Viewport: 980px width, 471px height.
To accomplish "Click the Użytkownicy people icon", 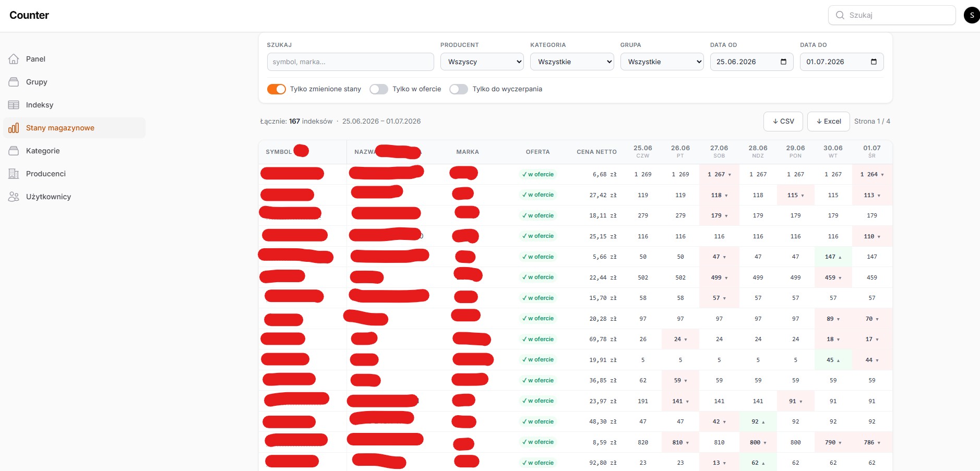I will coord(14,197).
